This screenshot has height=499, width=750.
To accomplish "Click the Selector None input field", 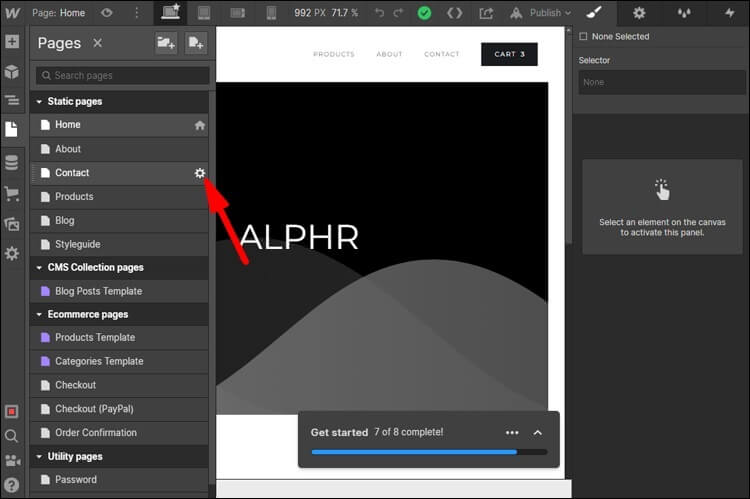I will coord(662,82).
